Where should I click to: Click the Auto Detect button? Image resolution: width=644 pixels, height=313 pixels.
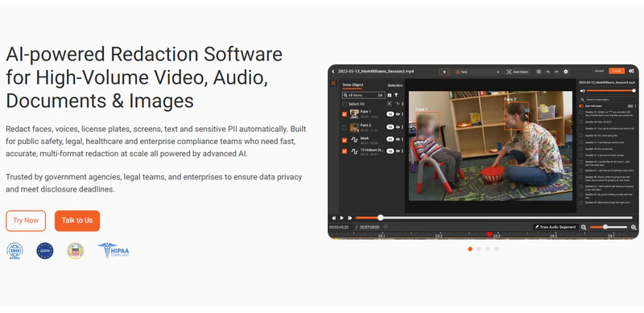[x=518, y=72]
